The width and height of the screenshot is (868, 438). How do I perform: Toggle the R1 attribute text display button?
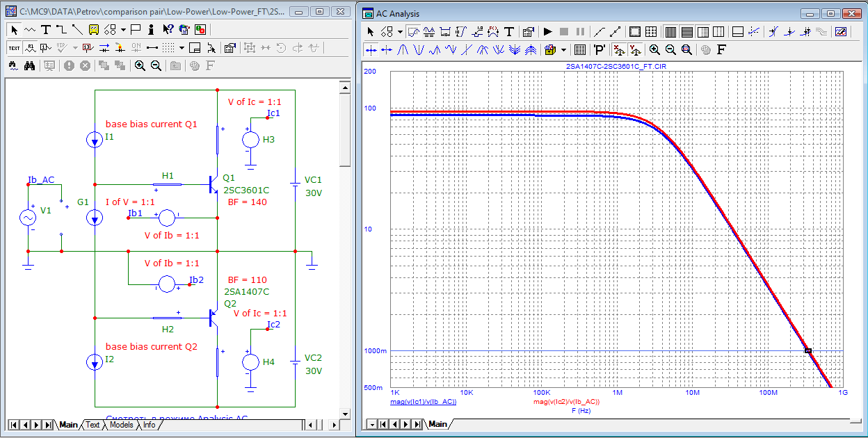coord(31,48)
